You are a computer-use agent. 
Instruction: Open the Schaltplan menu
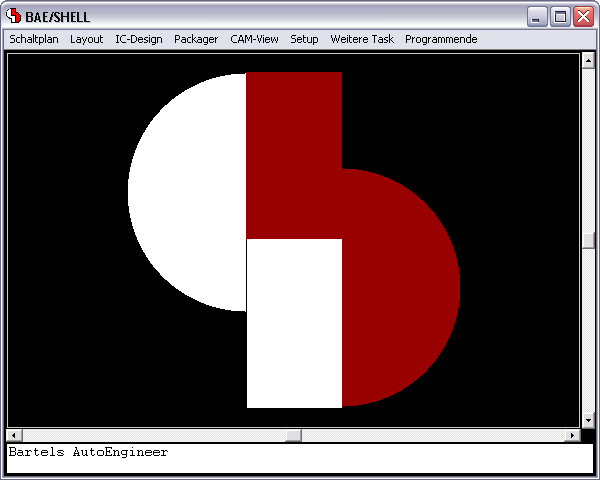pyautogui.click(x=34, y=39)
